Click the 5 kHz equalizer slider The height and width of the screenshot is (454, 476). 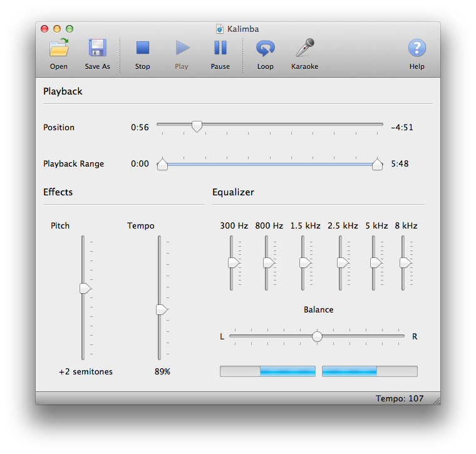[376, 263]
